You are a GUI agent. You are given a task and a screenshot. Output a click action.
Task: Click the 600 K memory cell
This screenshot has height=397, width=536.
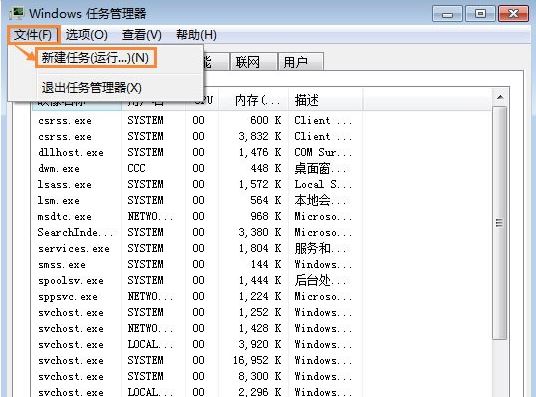266,120
